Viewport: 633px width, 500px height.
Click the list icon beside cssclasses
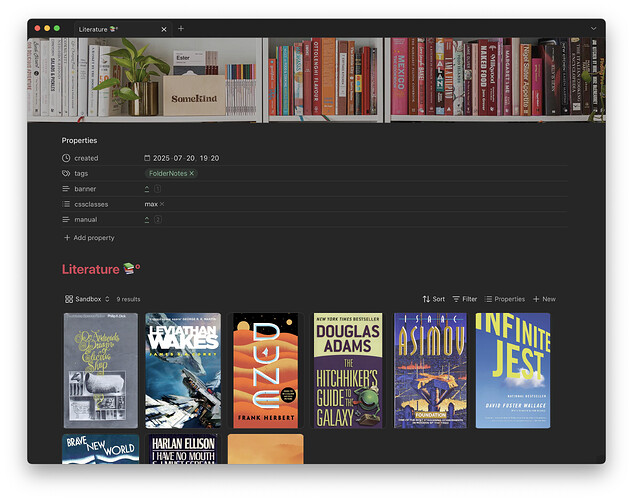coord(66,204)
